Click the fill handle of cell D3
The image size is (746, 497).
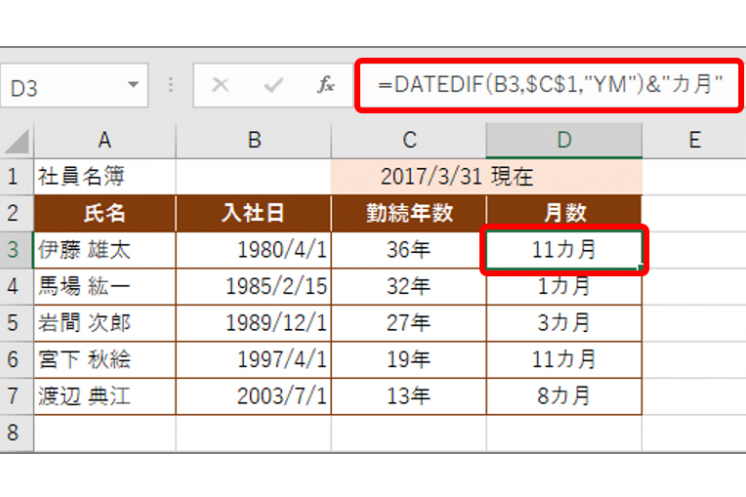point(641,267)
